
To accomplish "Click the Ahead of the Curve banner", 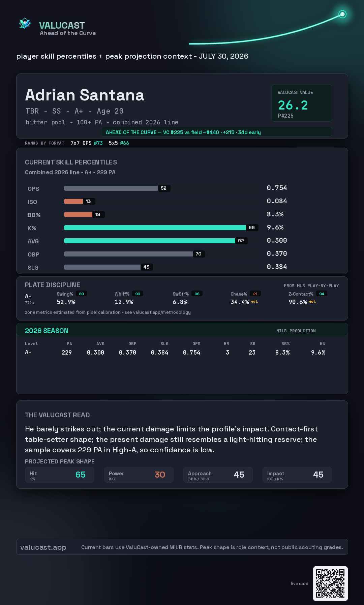I will click(x=216, y=132).
